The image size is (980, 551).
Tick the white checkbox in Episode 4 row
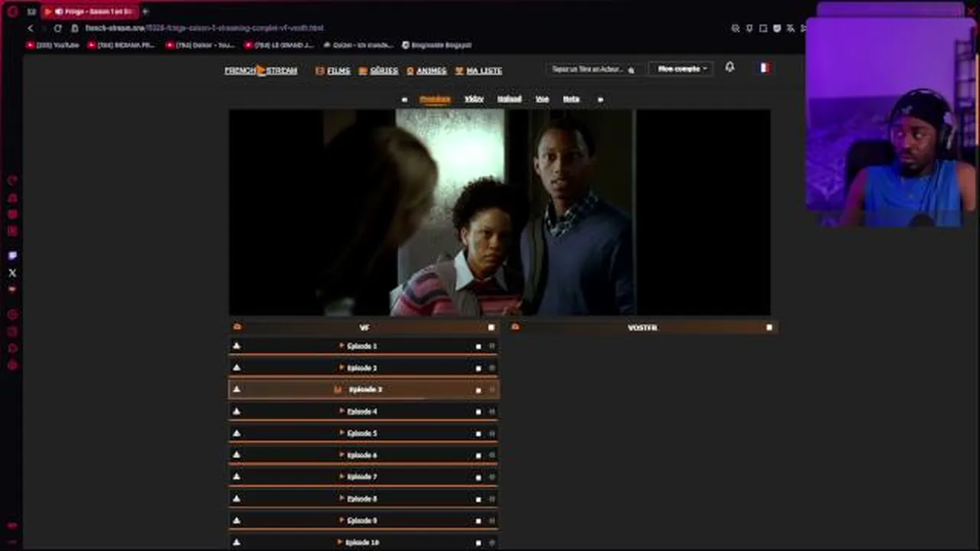(x=479, y=412)
